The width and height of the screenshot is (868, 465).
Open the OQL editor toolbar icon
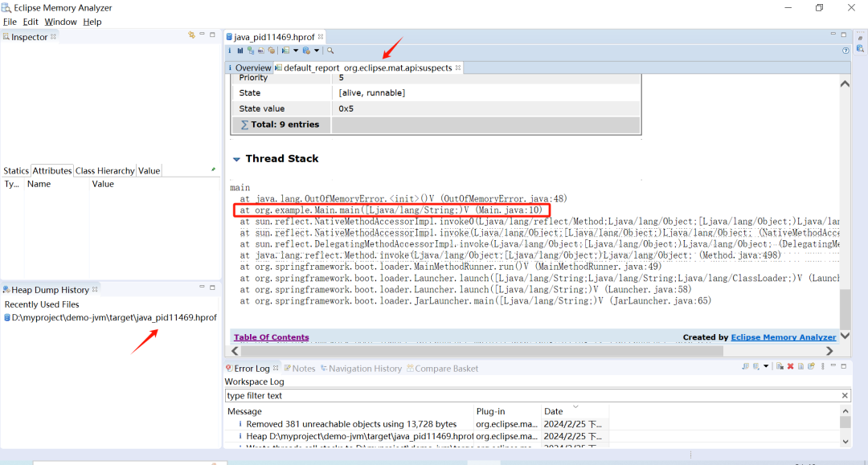tap(260, 51)
